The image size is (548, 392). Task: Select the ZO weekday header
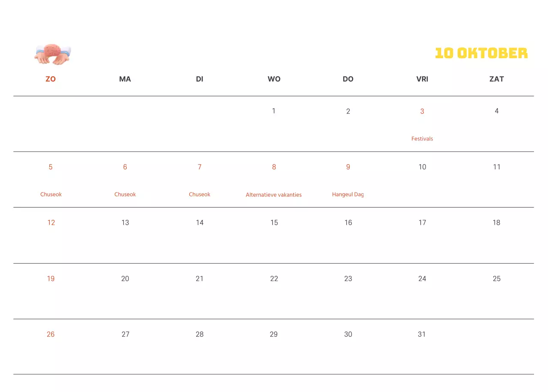click(x=51, y=79)
